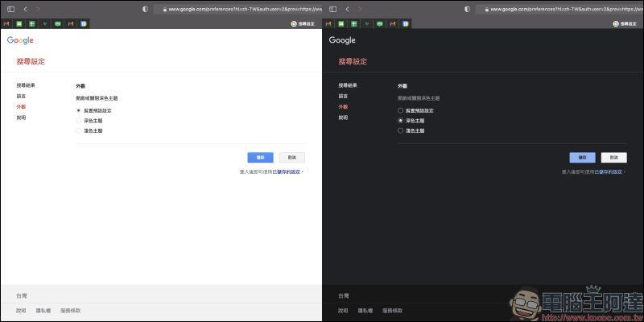Open green speech-bubble pinned tab in light-theme window
Screen dimensions: 644x322
tap(57, 24)
